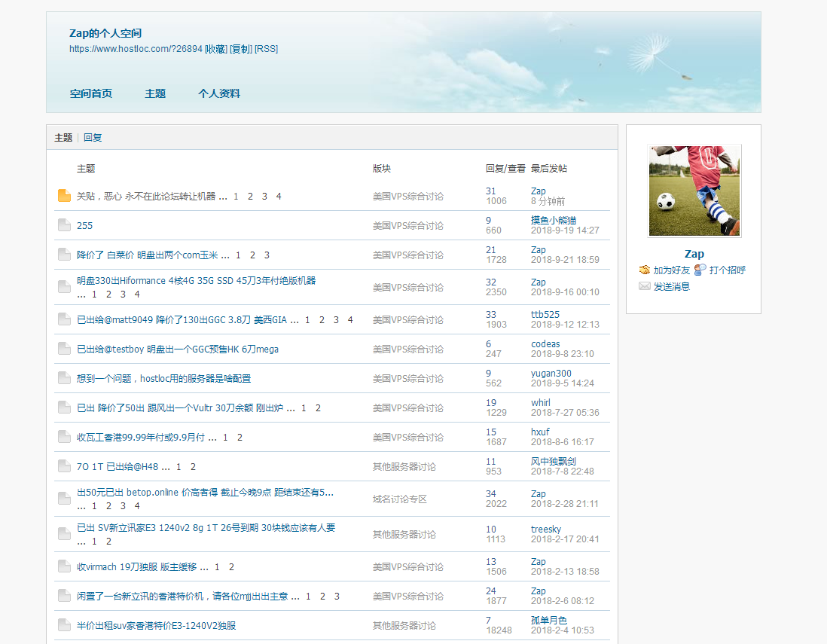The height and width of the screenshot is (644, 827).
Task: Click view count 18248 in last row
Action: click(x=499, y=630)
